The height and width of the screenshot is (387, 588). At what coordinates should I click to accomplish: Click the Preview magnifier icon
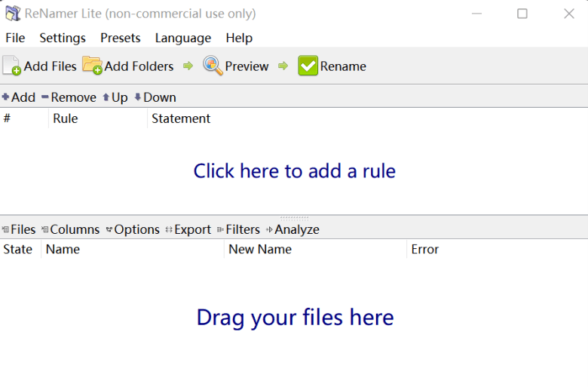(x=213, y=66)
